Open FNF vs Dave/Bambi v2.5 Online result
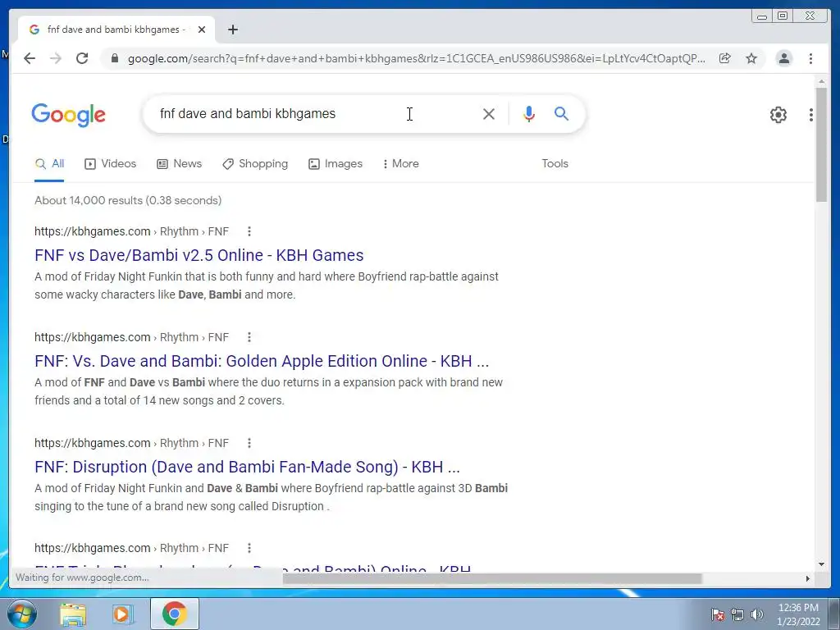Viewport: 840px width, 630px height. pyautogui.click(x=199, y=255)
